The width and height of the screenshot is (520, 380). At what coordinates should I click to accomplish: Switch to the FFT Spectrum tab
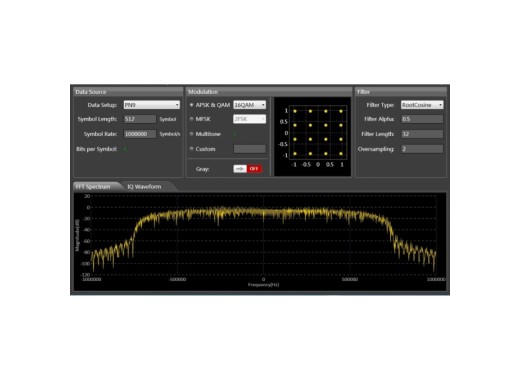pyautogui.click(x=95, y=187)
